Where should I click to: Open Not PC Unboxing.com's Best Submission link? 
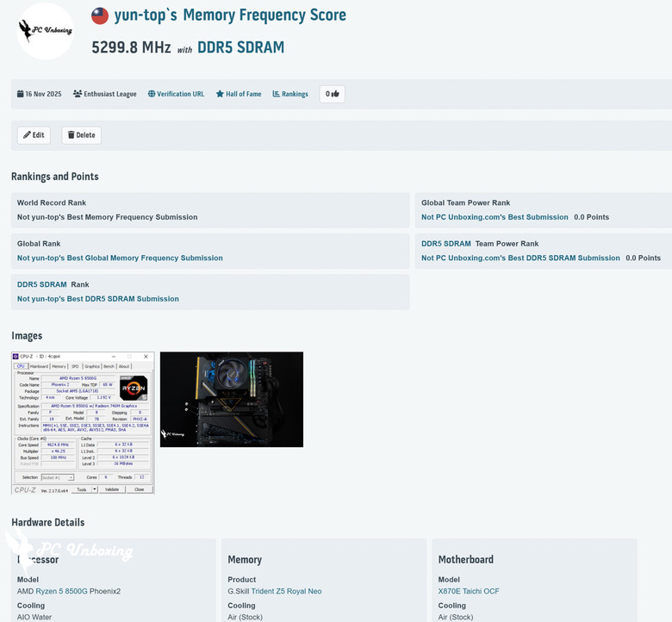pyautogui.click(x=495, y=217)
